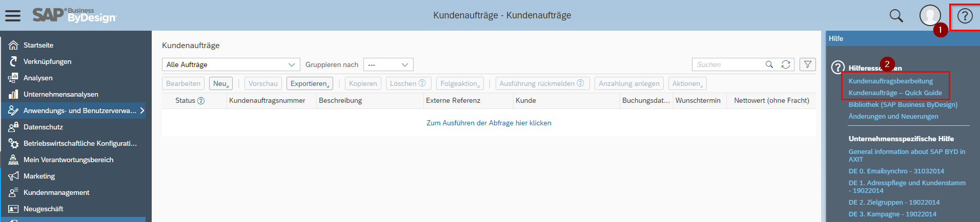Open Änderungen und Neuerungen link

[x=893, y=116]
